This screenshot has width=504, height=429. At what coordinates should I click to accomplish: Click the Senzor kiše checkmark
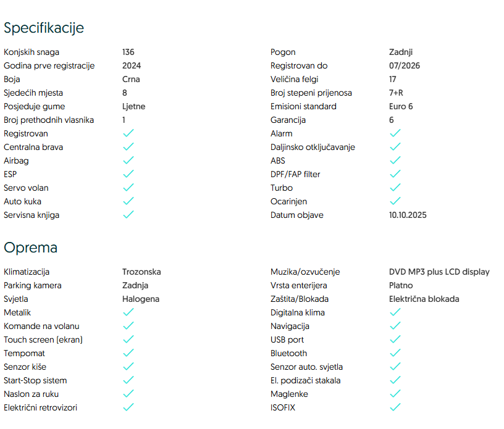click(128, 367)
